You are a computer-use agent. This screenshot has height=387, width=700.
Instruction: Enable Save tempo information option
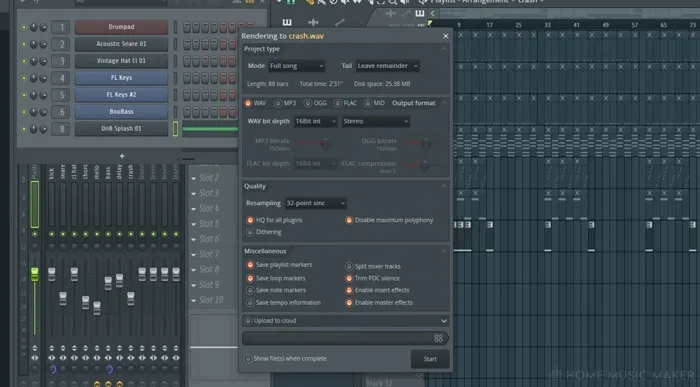250,303
